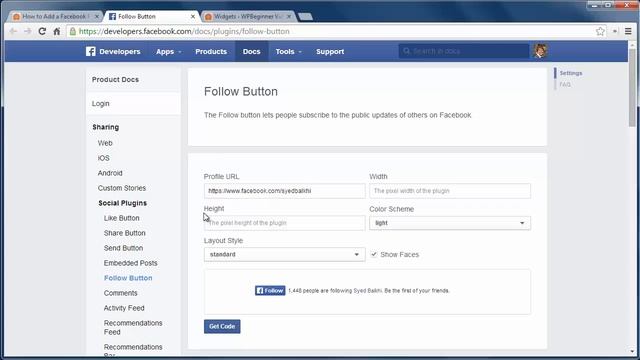
Task: Close the Follow Button tab
Action: coord(193,16)
